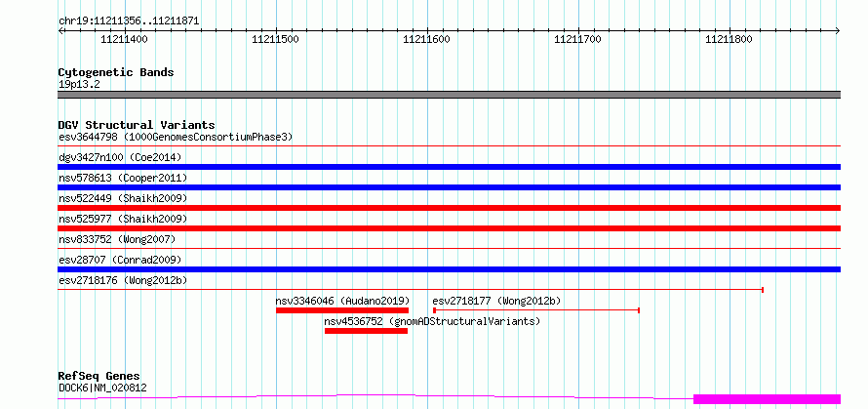
Task: Open the DOCK6|NM_020812 gene label
Action: (102, 388)
